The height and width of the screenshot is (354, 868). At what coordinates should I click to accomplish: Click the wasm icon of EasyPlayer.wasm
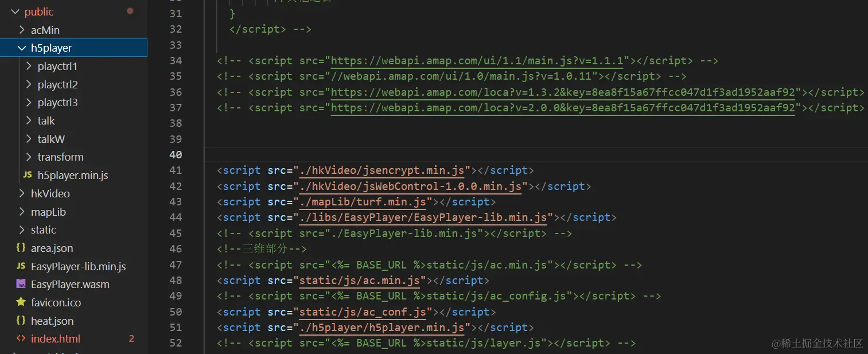click(x=21, y=285)
